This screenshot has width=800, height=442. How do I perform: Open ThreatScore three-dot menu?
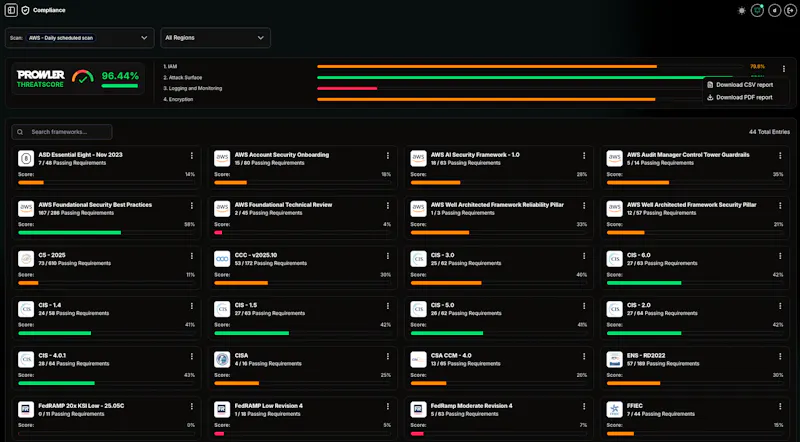(x=784, y=68)
